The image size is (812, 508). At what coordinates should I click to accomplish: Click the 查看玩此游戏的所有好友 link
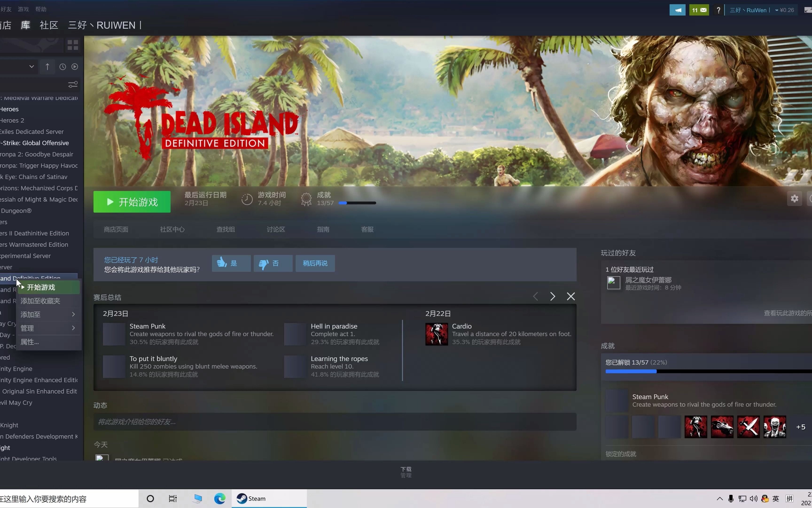pos(788,313)
